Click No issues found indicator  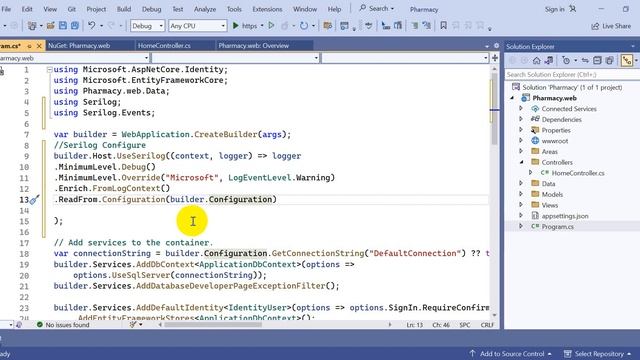click(x=63, y=325)
